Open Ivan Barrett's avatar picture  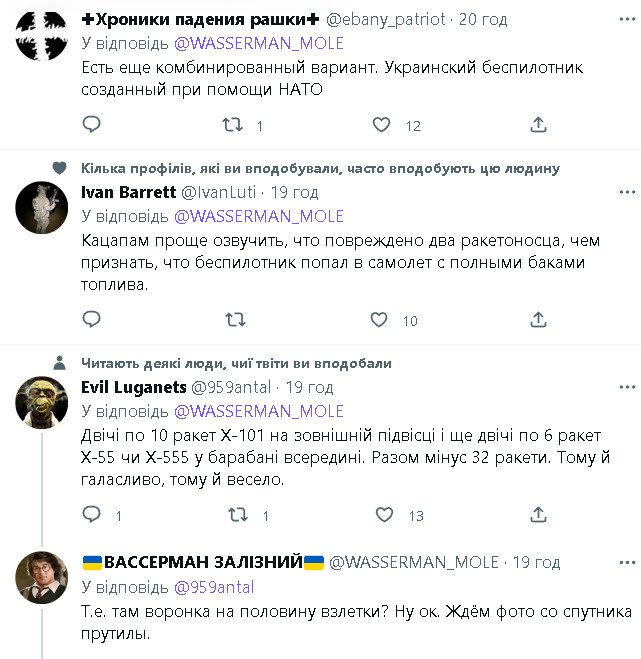(42, 207)
